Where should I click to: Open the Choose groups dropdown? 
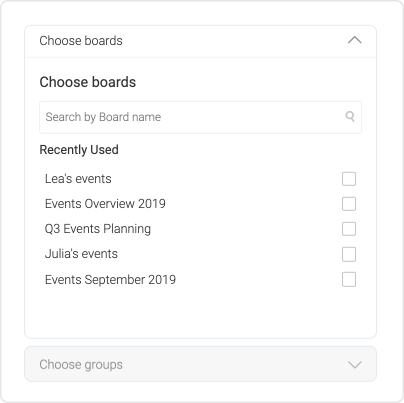(201, 364)
